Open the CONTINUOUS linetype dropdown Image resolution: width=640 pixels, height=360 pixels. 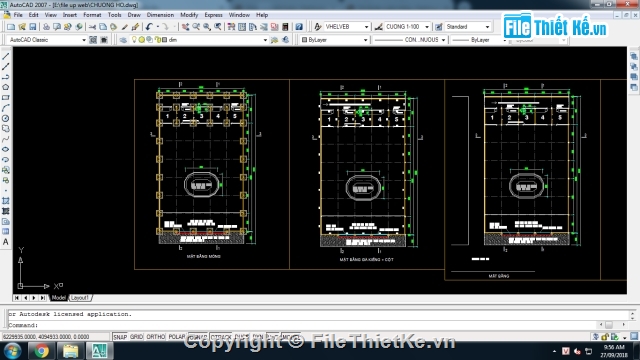tap(443, 40)
